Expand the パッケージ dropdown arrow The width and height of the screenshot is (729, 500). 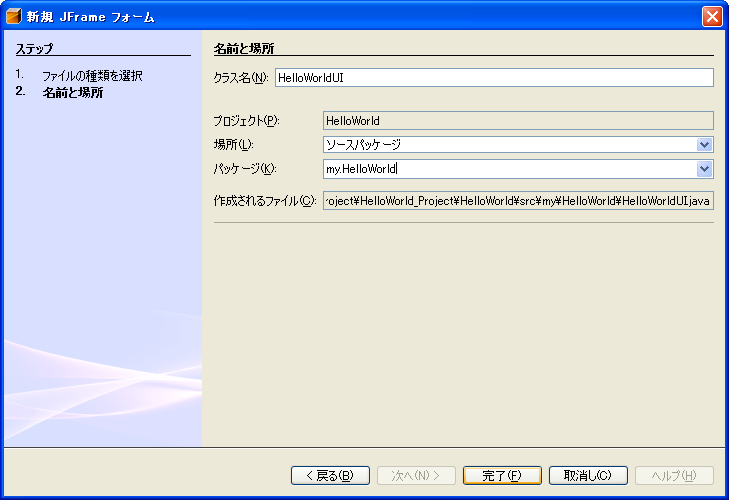(x=705, y=169)
